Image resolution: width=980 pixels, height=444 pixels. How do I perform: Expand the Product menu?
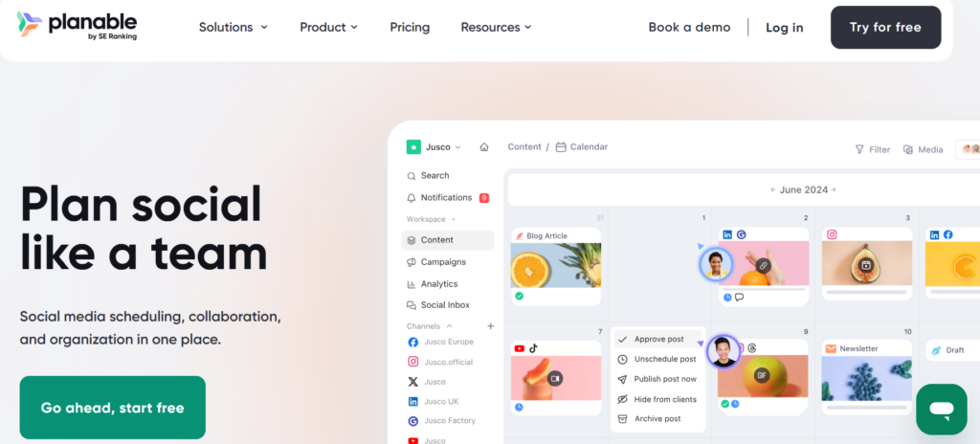tap(329, 27)
